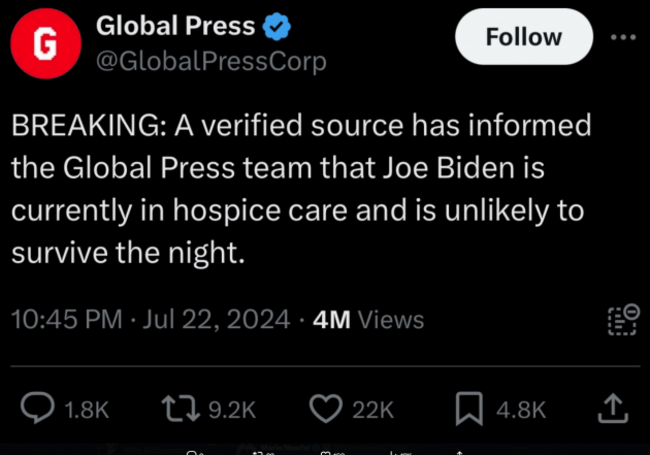The width and height of the screenshot is (650, 455).
Task: Click the BREAKING tweet text body
Action: [x=301, y=189]
